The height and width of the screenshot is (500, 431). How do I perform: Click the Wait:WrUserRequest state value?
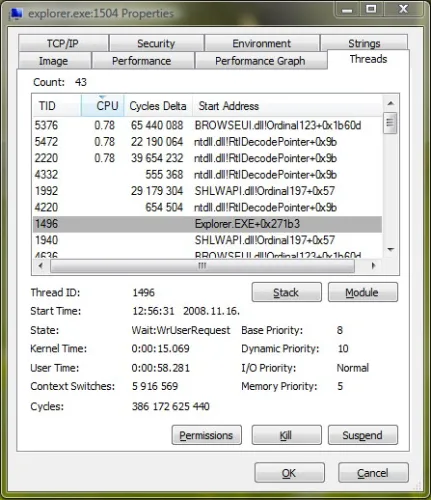pos(181,330)
